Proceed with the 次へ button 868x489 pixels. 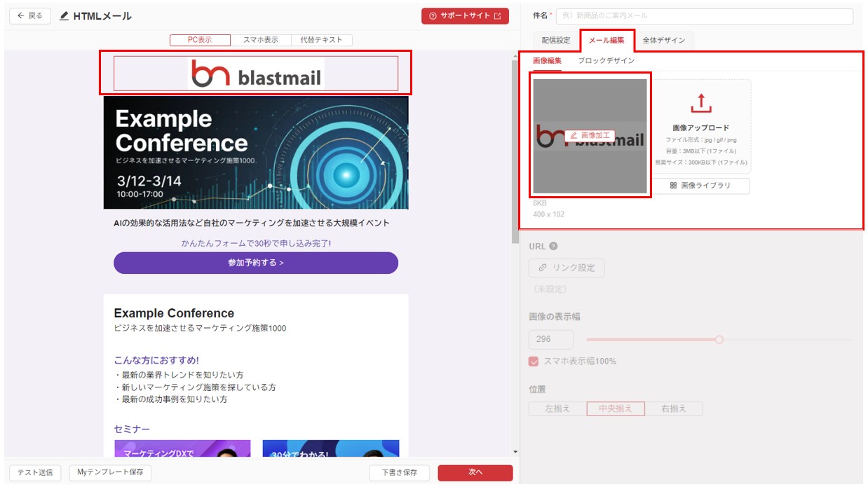click(x=475, y=473)
